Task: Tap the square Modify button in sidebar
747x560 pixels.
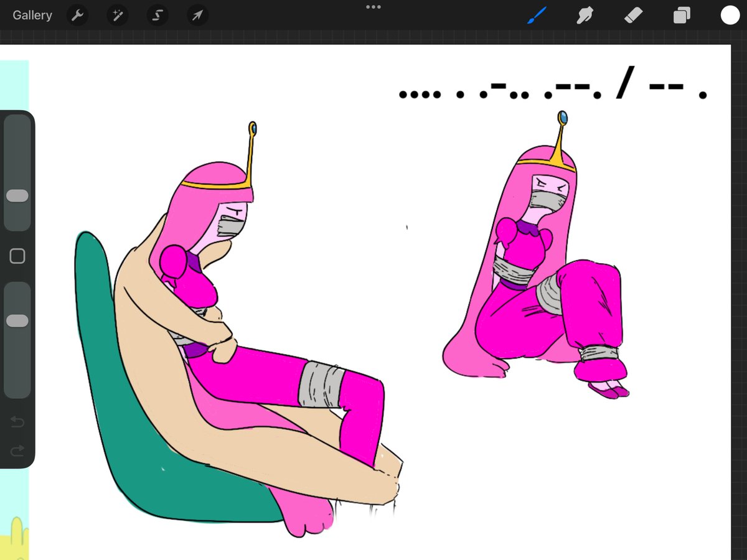Action: (x=17, y=256)
